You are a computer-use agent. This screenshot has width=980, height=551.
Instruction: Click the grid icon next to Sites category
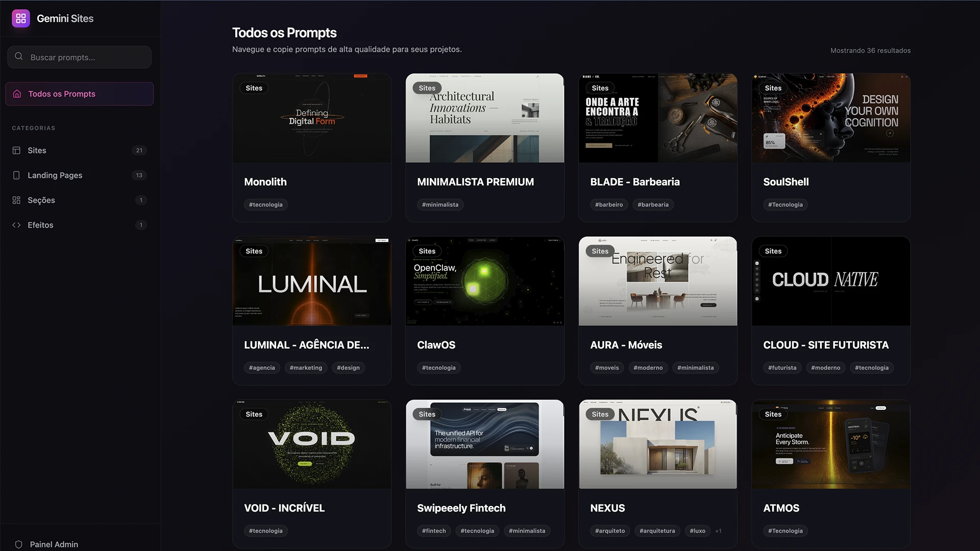pyautogui.click(x=17, y=150)
